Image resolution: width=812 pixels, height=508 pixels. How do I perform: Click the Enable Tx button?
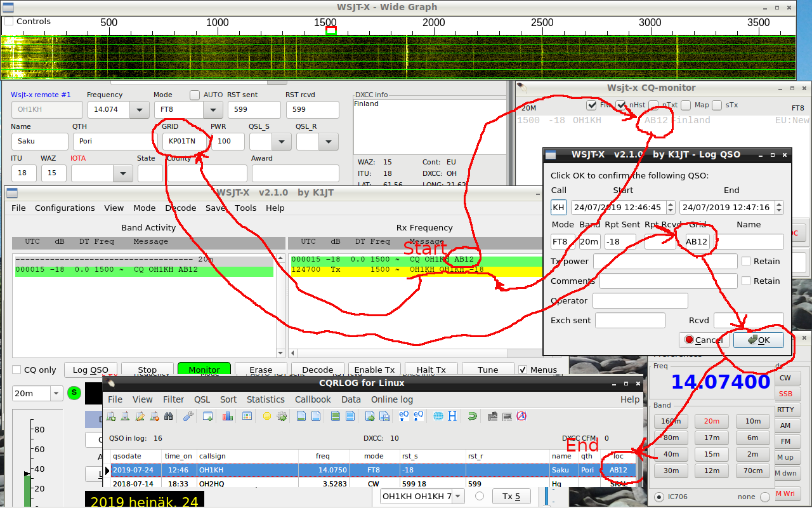(374, 370)
